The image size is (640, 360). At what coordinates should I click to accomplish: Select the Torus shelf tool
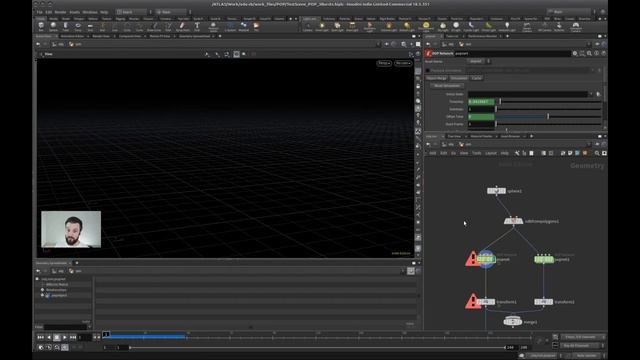pyautogui.click(x=78, y=27)
